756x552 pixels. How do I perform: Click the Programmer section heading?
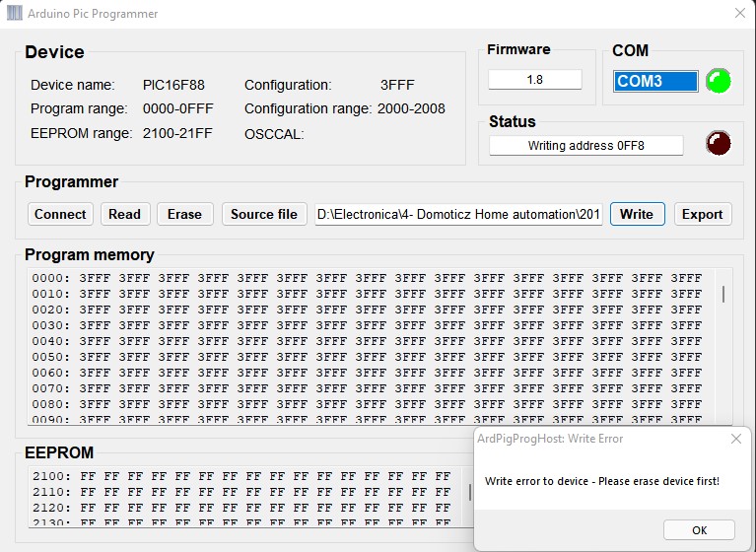click(71, 181)
